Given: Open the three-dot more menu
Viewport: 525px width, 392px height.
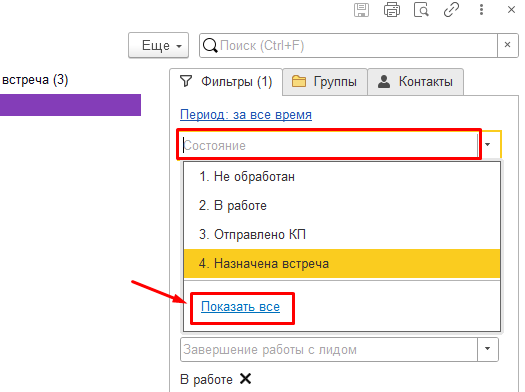Looking at the screenshot, I should [x=481, y=10].
